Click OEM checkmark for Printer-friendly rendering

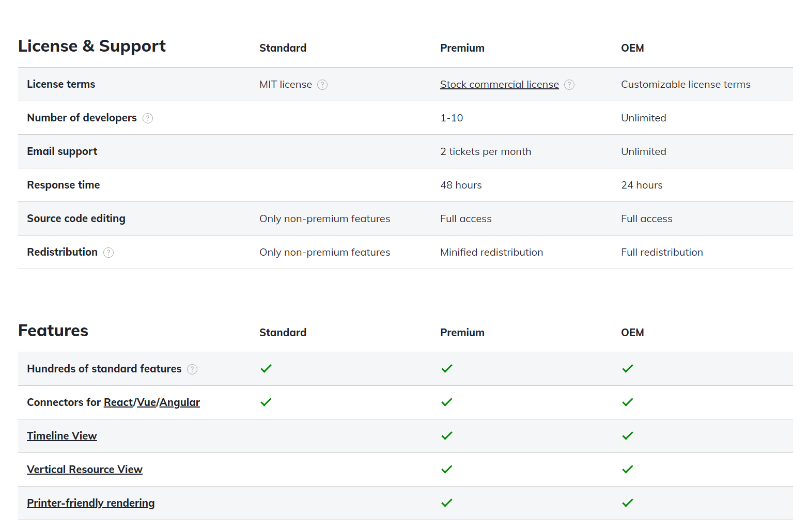click(628, 503)
